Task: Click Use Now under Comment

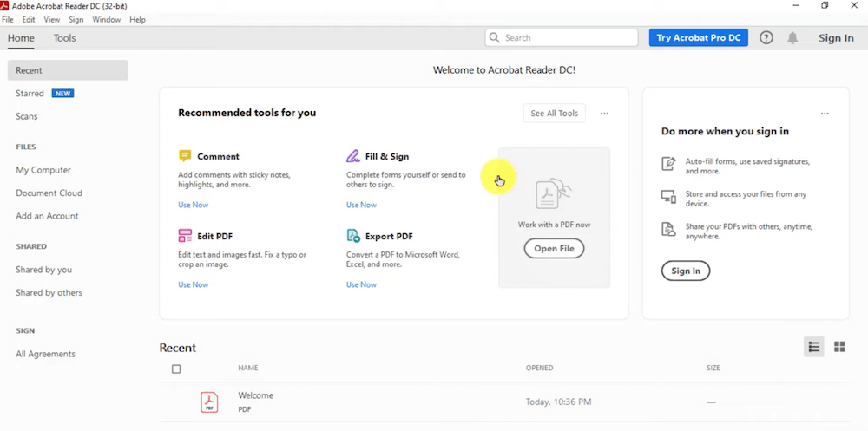Action: 194,205
